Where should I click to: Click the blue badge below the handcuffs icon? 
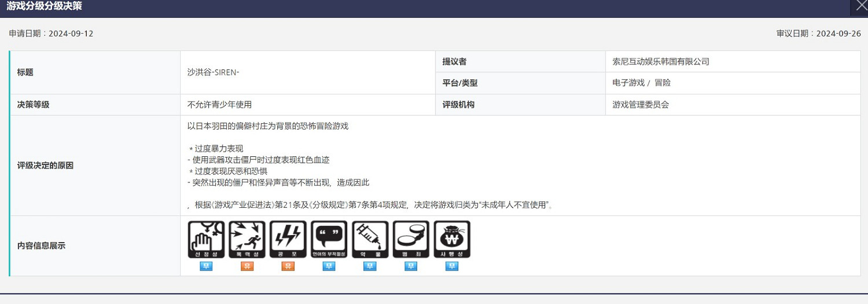pos(411,266)
